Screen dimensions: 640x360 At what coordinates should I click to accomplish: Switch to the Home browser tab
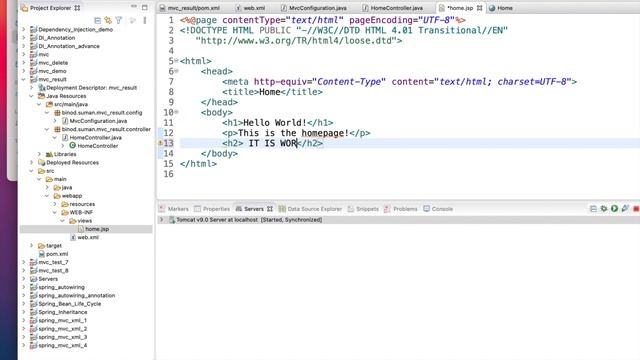(x=501, y=8)
